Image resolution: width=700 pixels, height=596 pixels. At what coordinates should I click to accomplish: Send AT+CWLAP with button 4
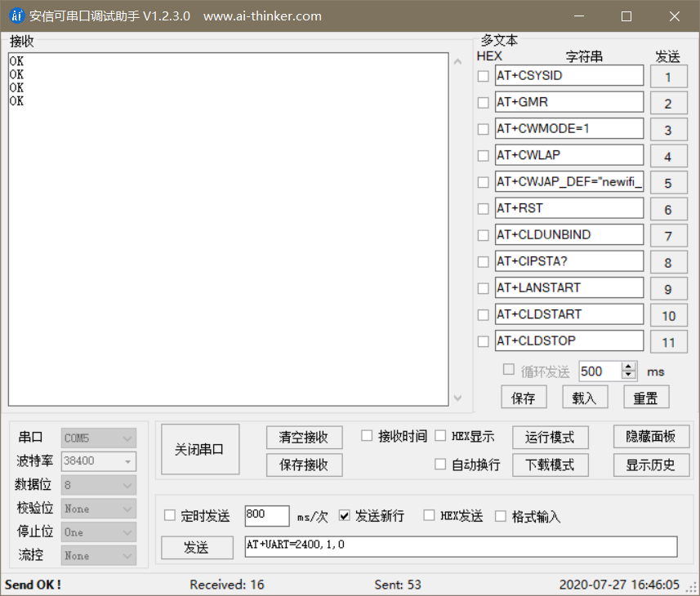coord(668,157)
